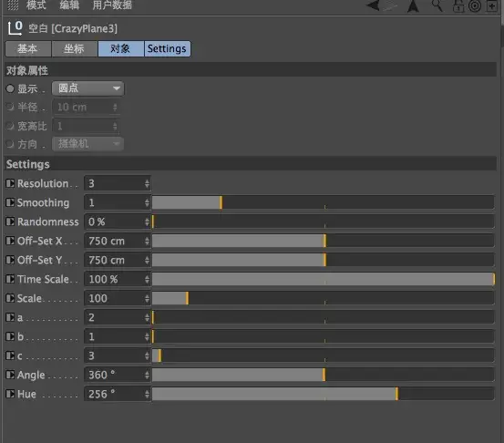Image resolution: width=504 pixels, height=443 pixels.
Task: Click the value field for parameter c
Action: (x=118, y=355)
